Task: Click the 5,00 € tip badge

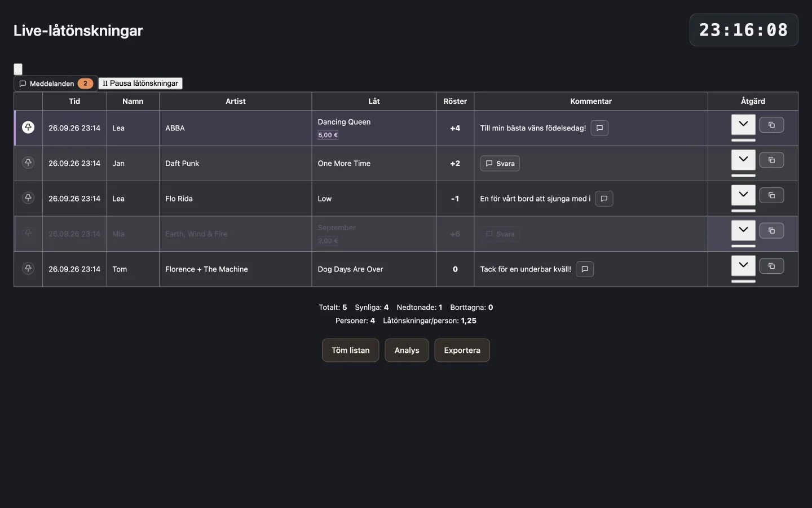Action: 328,135
